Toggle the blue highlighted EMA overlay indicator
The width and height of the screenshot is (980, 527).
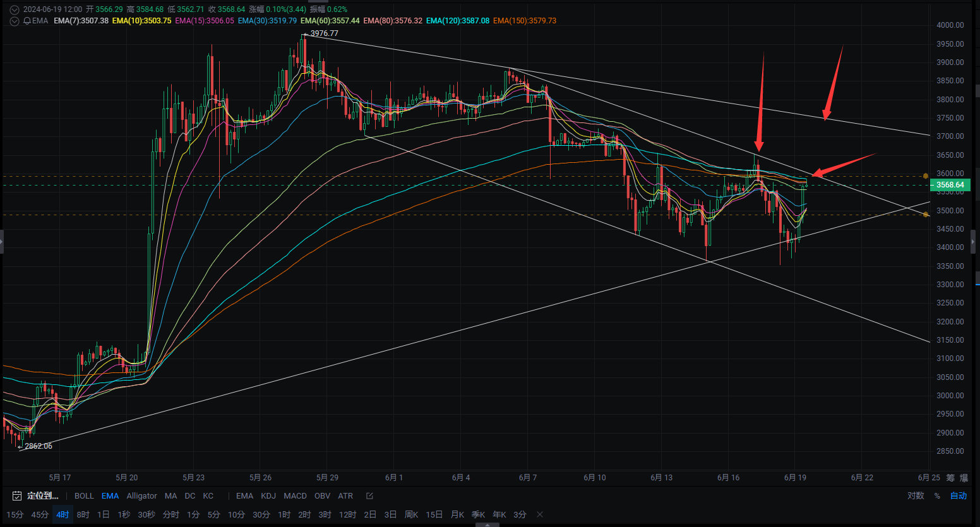tap(110, 496)
